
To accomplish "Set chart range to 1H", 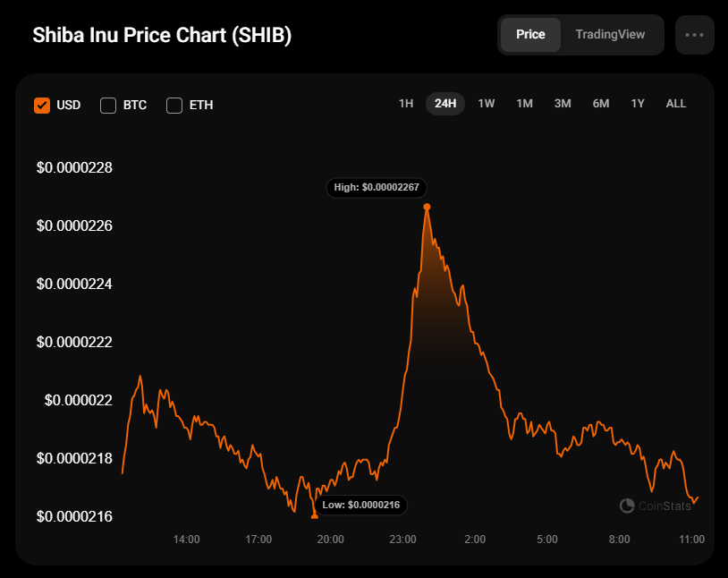I will pos(406,104).
